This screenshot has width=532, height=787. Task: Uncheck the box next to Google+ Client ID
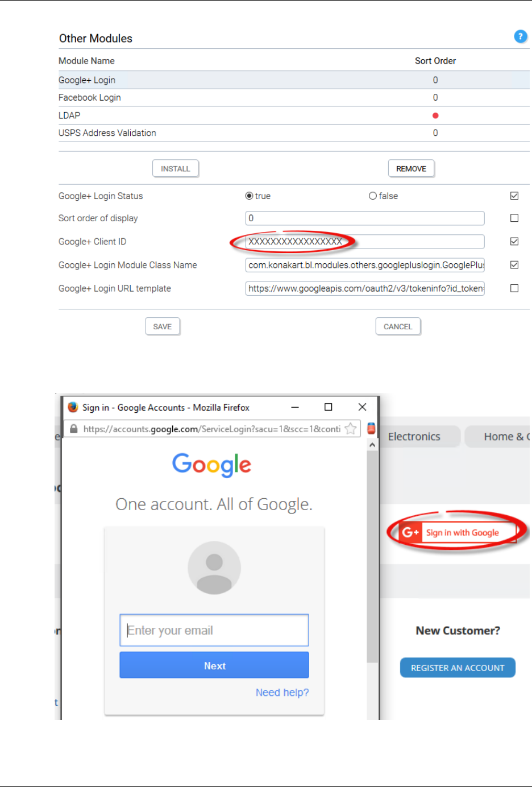514,241
